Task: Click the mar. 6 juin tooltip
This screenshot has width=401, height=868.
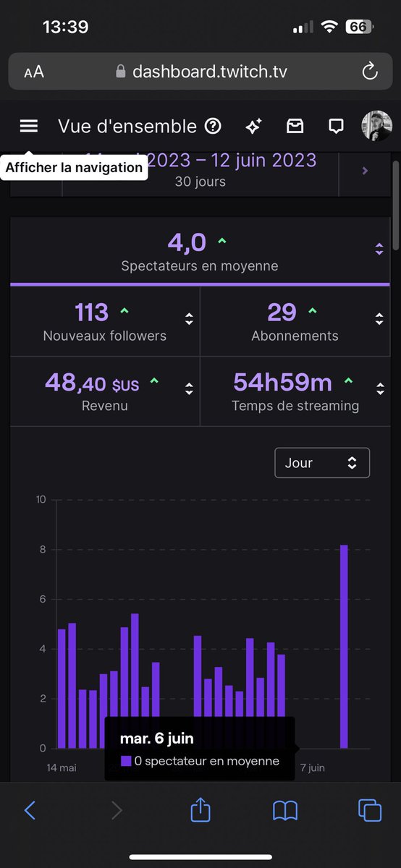Action: click(x=199, y=749)
